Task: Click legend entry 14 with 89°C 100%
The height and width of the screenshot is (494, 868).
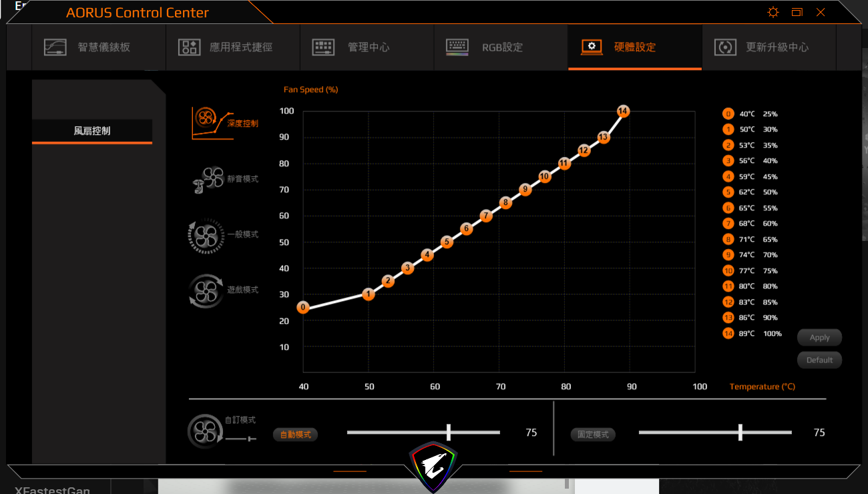Action: pos(752,334)
